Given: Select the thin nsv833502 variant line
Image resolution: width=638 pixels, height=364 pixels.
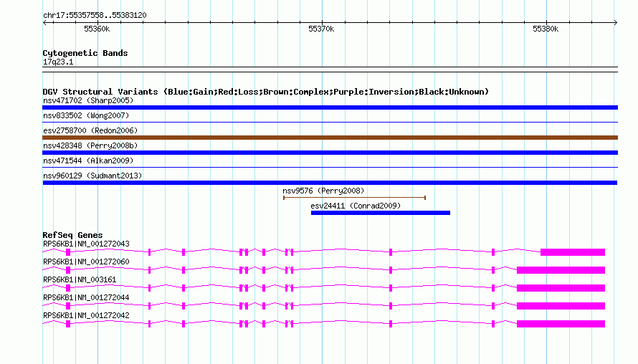Looking at the screenshot, I should point(330,122).
